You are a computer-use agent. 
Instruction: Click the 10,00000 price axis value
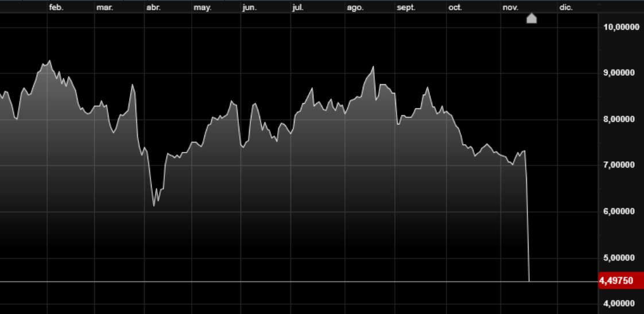[x=622, y=27]
